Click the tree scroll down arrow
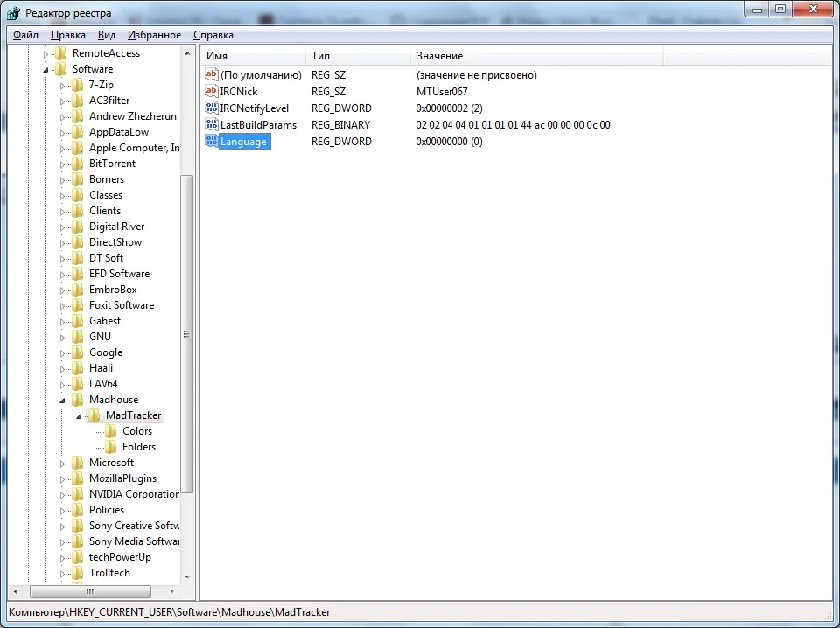 (187, 576)
